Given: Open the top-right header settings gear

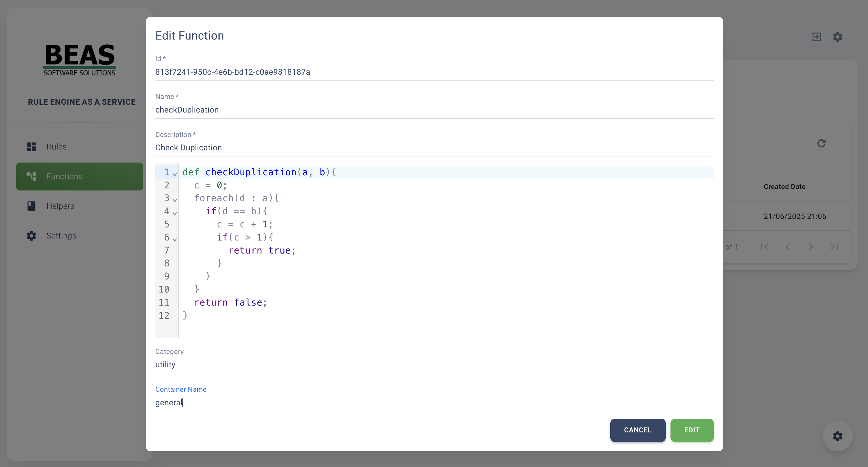Looking at the screenshot, I should pos(838,37).
